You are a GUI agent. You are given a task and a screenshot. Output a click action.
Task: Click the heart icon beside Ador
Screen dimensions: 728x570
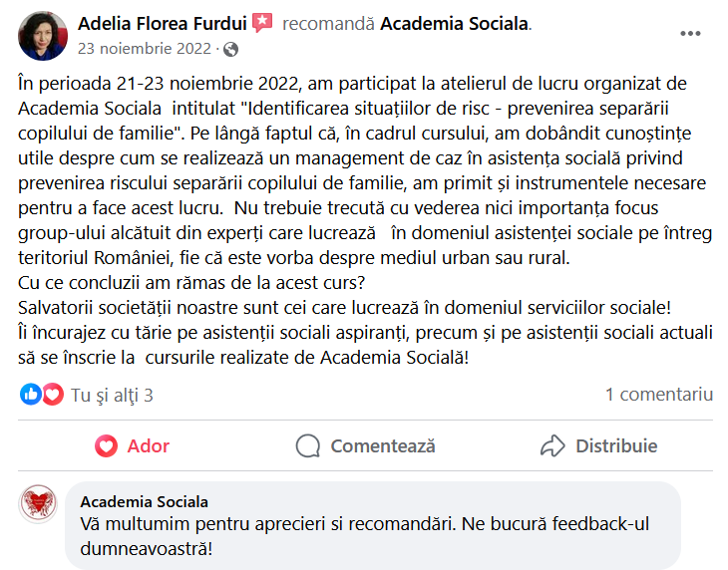pyautogui.click(x=107, y=445)
